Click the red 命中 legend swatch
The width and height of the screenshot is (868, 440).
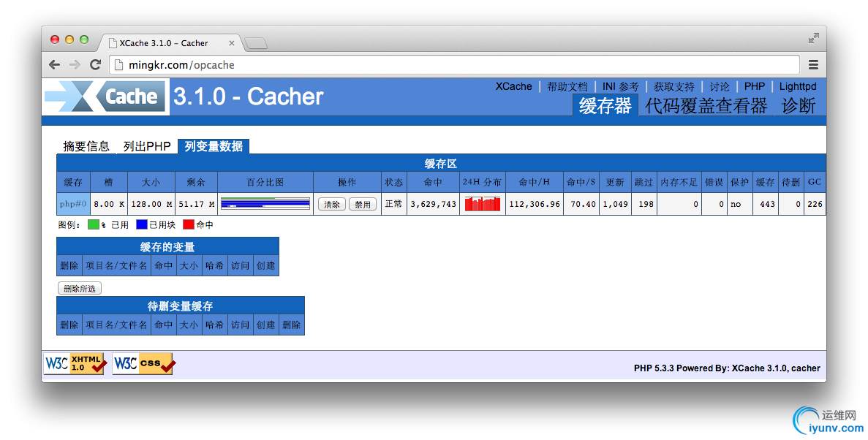pyautogui.click(x=189, y=224)
